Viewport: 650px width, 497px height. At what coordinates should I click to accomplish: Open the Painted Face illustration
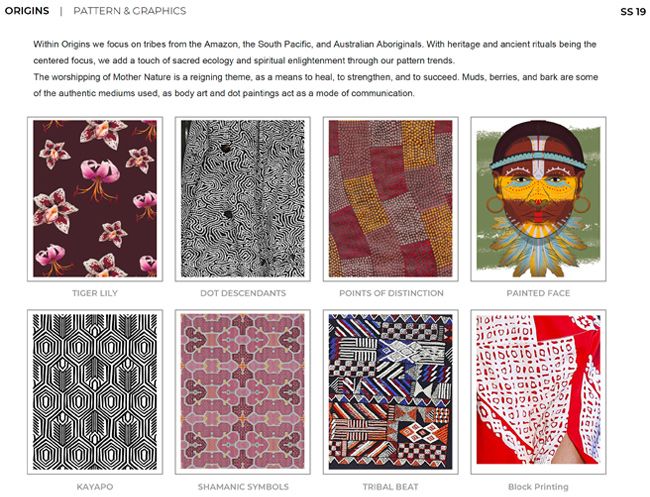click(538, 199)
